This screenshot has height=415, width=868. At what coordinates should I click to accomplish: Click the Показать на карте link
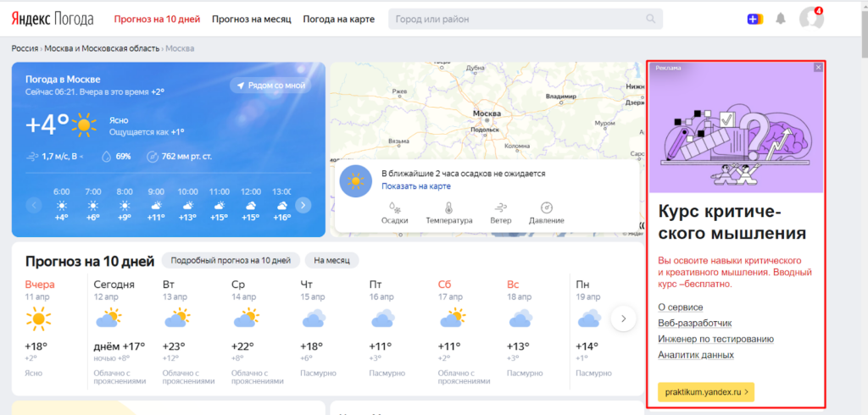click(x=415, y=186)
